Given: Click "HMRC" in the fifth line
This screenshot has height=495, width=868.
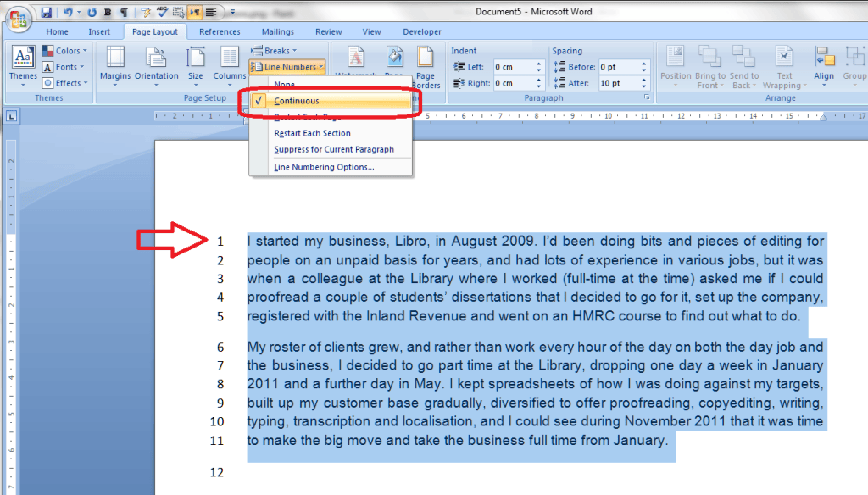Looking at the screenshot, I should [593, 316].
